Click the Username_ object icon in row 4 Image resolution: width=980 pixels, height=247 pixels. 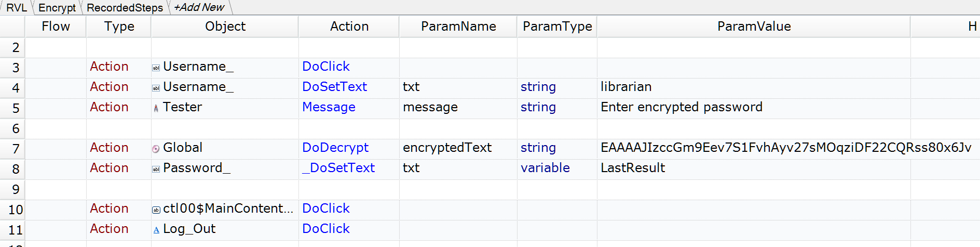pyautogui.click(x=156, y=88)
